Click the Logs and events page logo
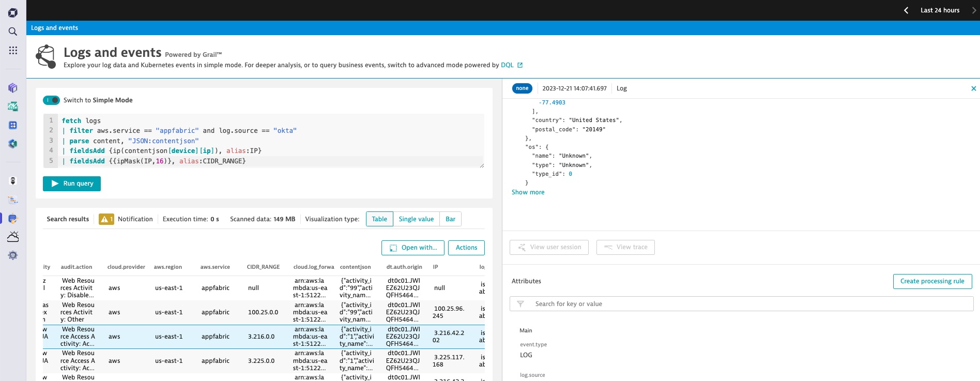The width and height of the screenshot is (980, 381). [46, 56]
